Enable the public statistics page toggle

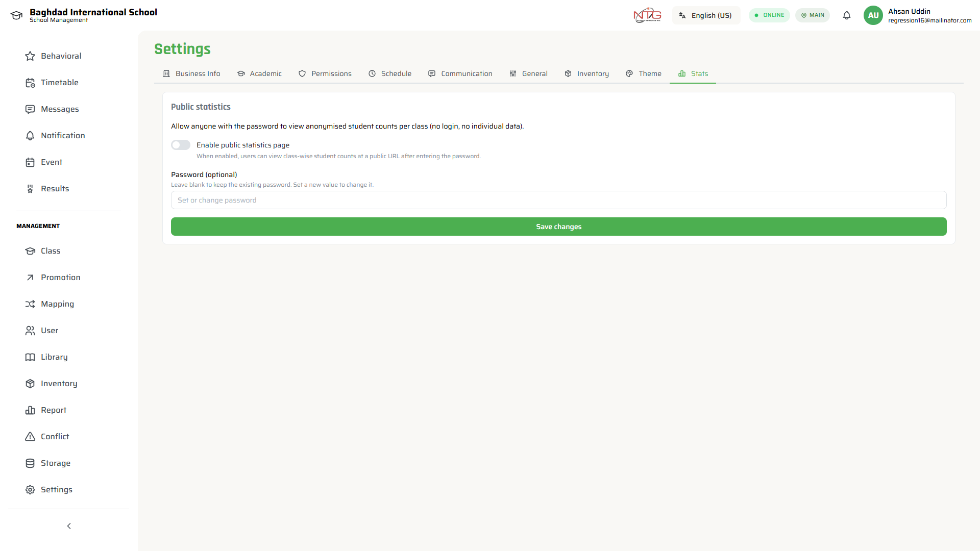pos(181,145)
